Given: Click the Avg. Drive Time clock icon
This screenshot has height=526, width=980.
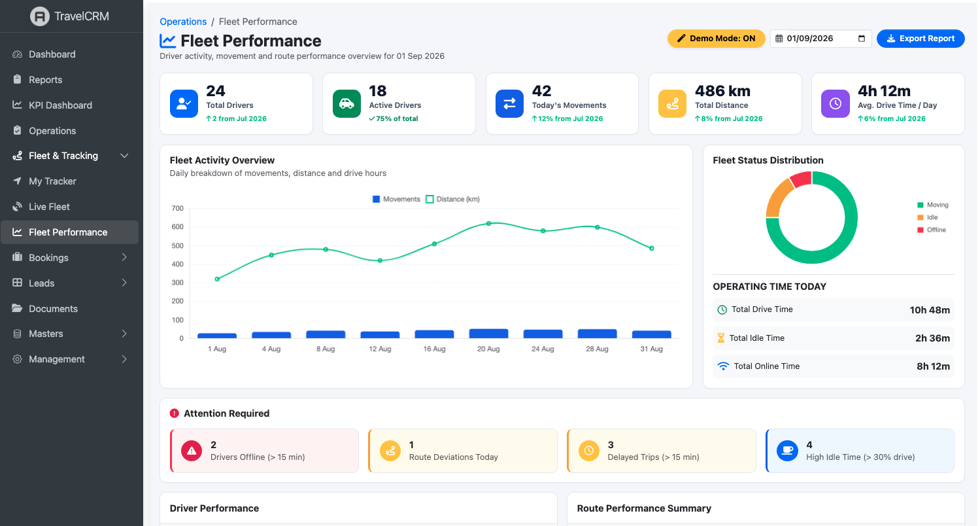Looking at the screenshot, I should click(835, 103).
